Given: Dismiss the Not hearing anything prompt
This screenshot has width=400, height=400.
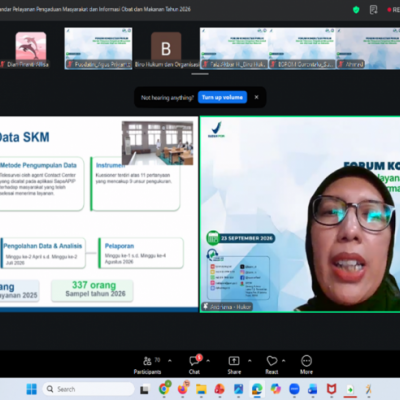Looking at the screenshot, I should tap(256, 97).
